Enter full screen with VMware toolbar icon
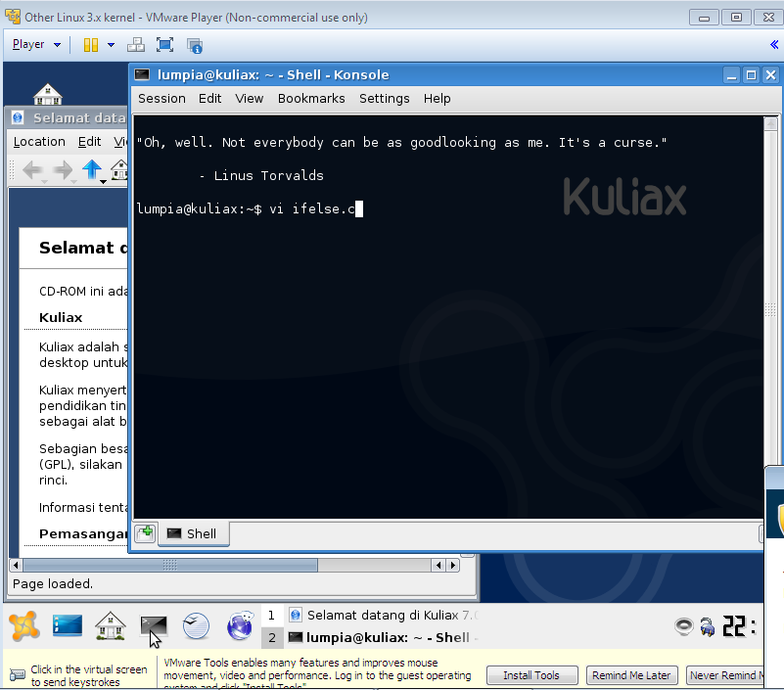The image size is (784, 690). click(x=166, y=45)
